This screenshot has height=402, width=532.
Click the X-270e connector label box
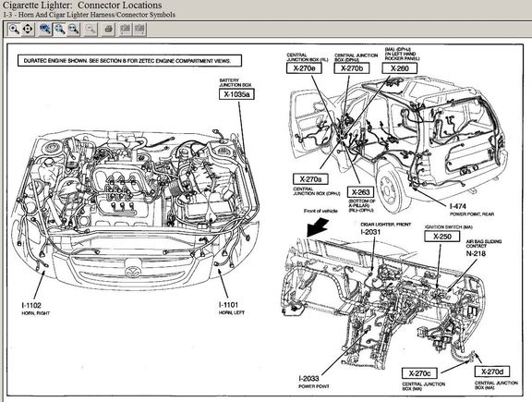point(304,68)
